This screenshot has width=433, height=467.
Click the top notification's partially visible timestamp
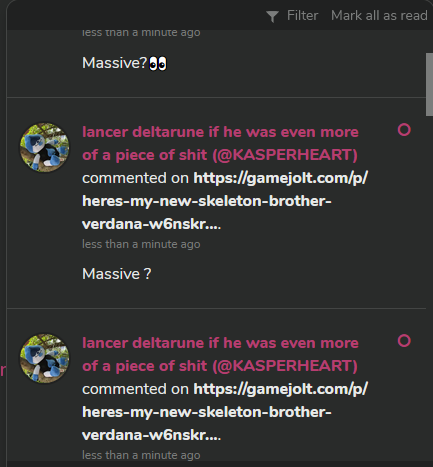[x=141, y=34]
